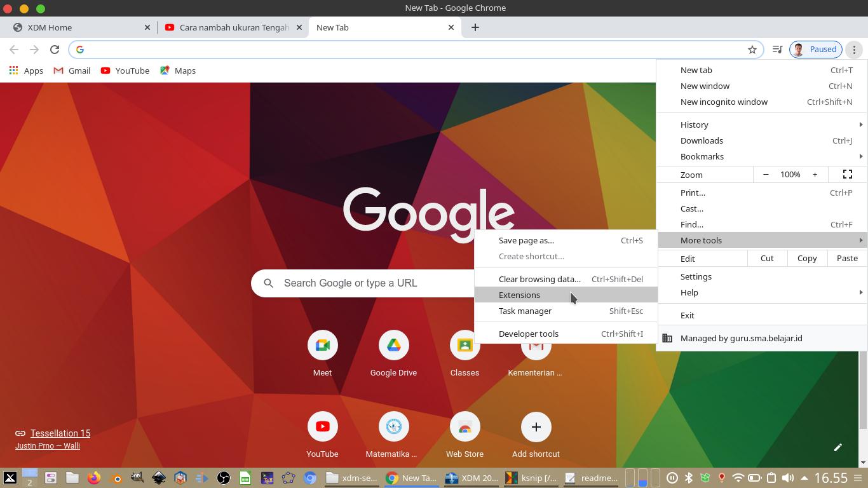Open the Tessellation 15 theme link
868x488 pixels.
point(60,433)
